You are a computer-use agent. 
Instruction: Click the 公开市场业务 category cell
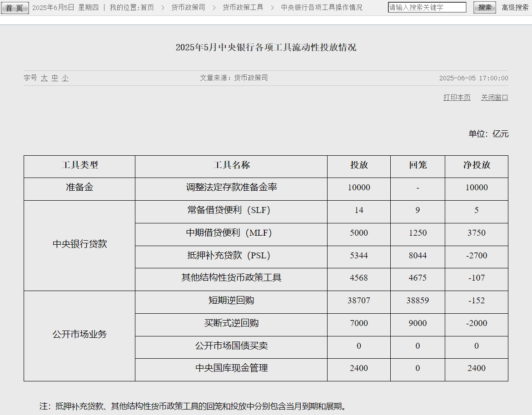(x=80, y=335)
